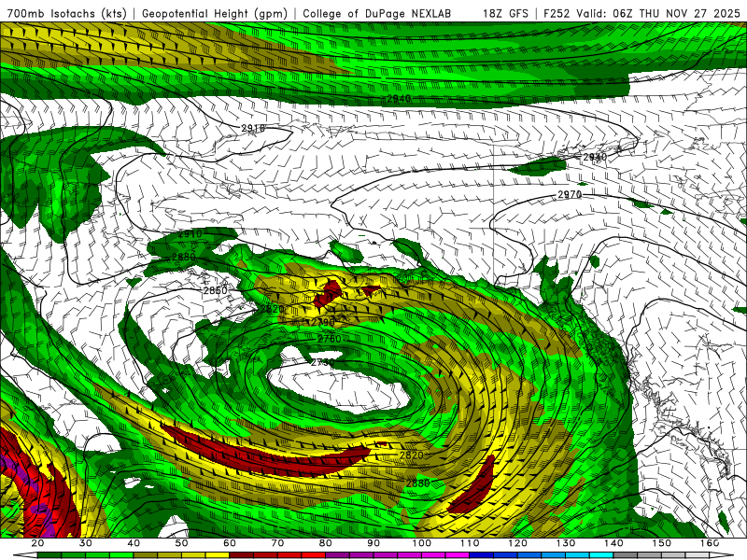Click the 2730 contour label near the low center
This screenshot has width=747, height=560.
[323, 362]
